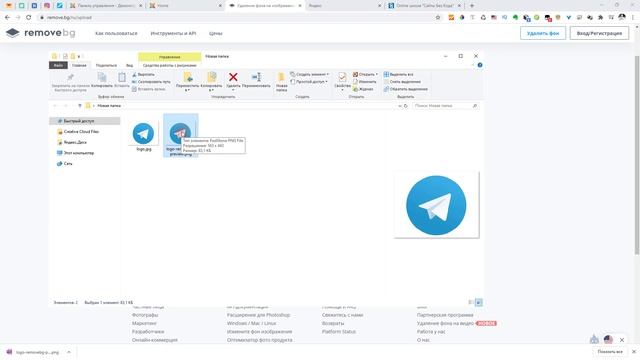Click the browser page vertical scrollbar
The image size is (640, 360).
(637, 155)
